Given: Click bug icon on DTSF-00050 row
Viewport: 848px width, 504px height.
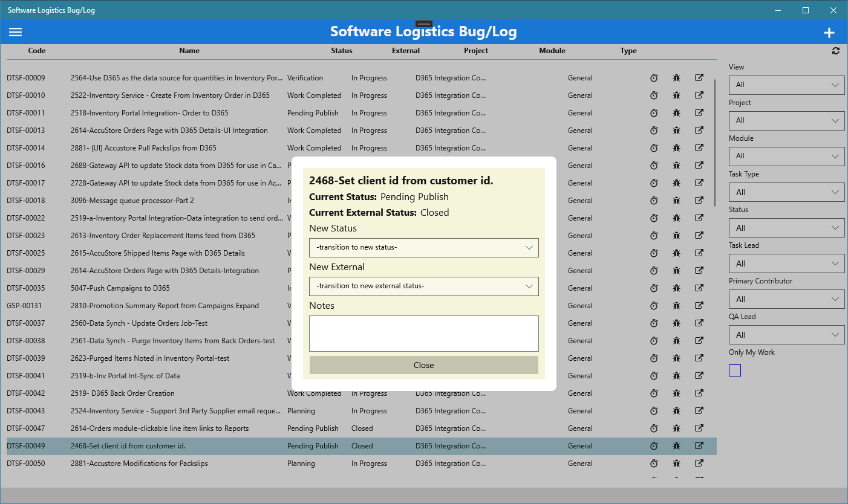Looking at the screenshot, I should point(676,464).
